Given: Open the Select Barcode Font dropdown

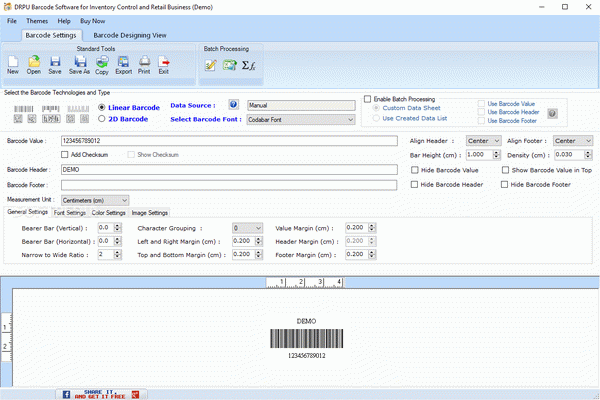Looking at the screenshot, I should [x=301, y=120].
